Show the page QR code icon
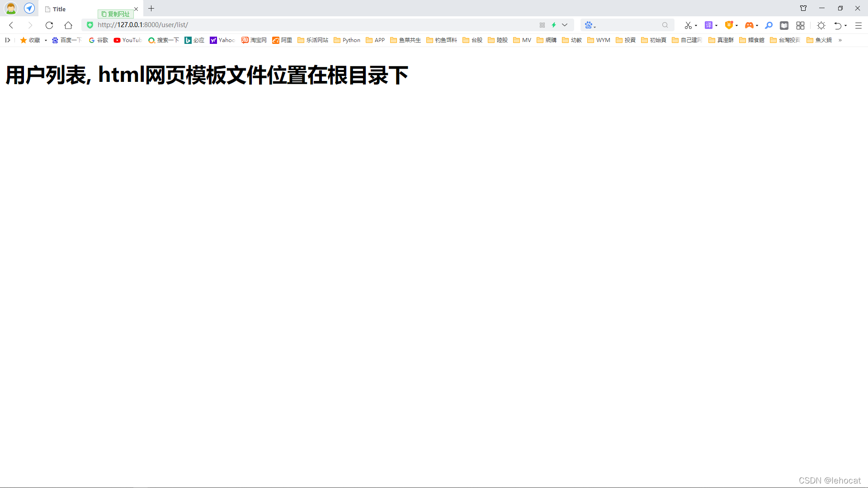This screenshot has width=868, height=488. (542, 25)
